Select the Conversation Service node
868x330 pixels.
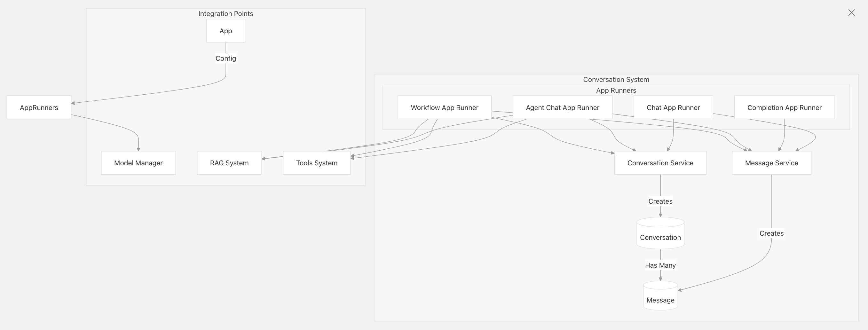pyautogui.click(x=660, y=163)
